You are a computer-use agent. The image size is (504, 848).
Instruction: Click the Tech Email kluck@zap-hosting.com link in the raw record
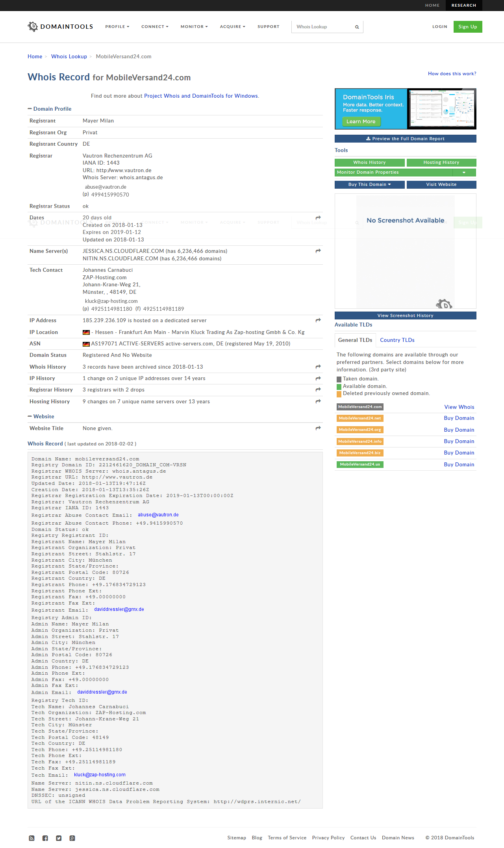(100, 775)
